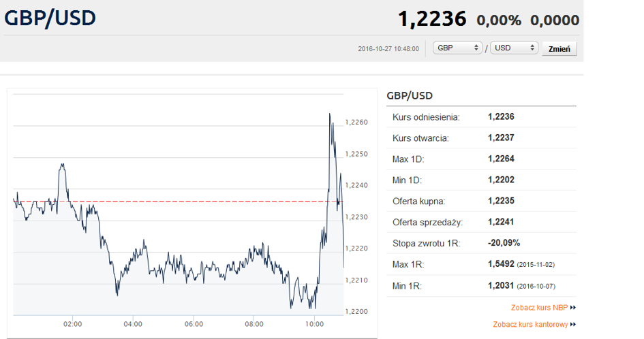Image resolution: width=644 pixels, height=339 pixels.
Task: Click the 02:00 time label on the chart axis
Action: [73, 324]
